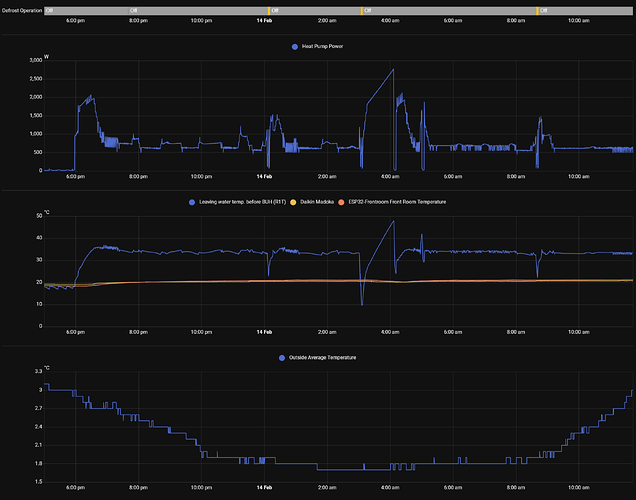Select the last Defrost Off segment near 10:00 am

[586, 11]
